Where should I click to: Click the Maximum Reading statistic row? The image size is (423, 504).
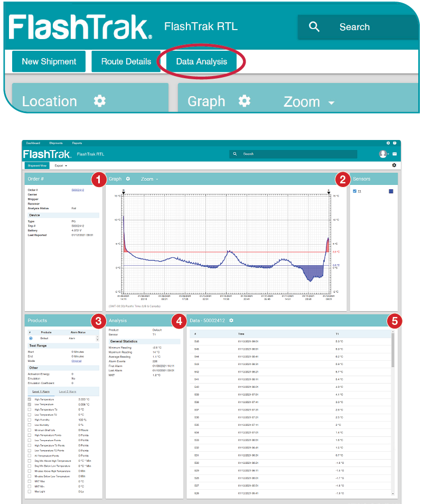tap(144, 352)
